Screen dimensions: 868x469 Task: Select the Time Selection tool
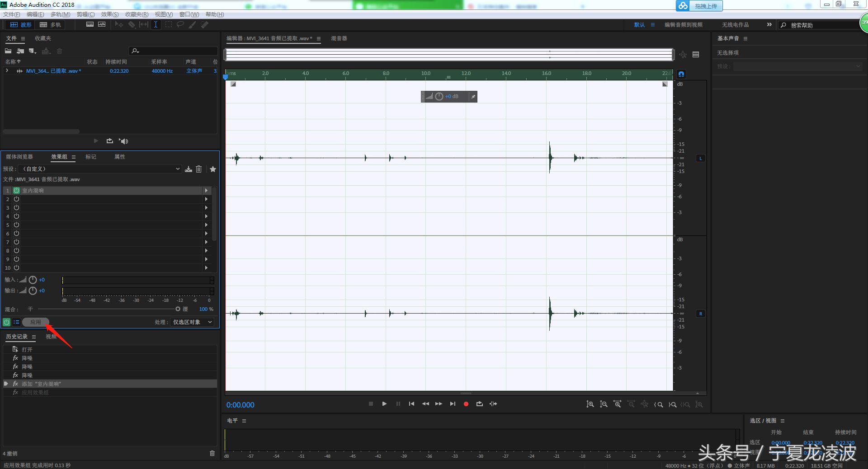[x=156, y=24]
